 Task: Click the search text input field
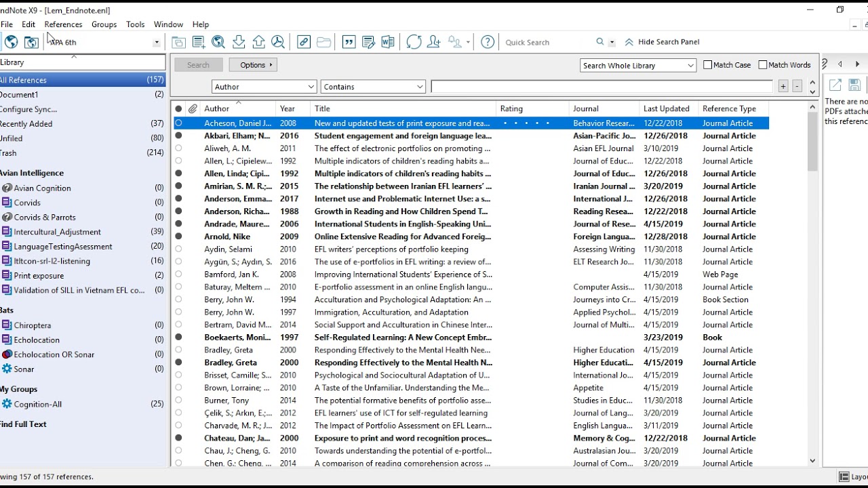pos(601,87)
